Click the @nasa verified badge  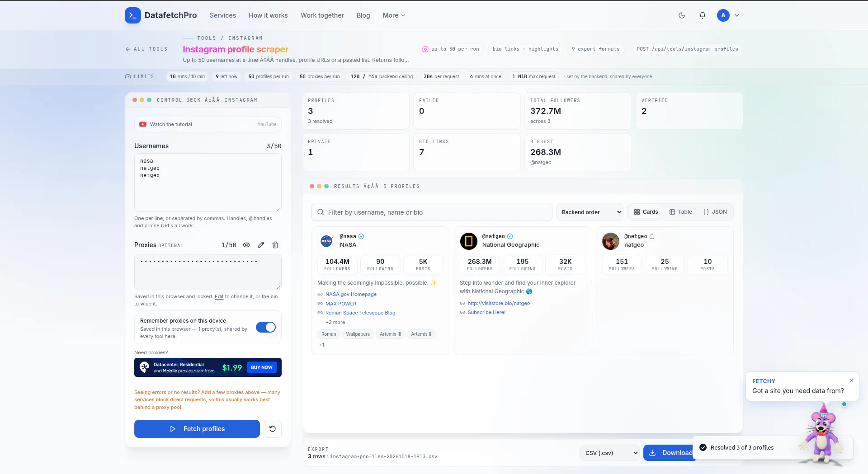[361, 236]
